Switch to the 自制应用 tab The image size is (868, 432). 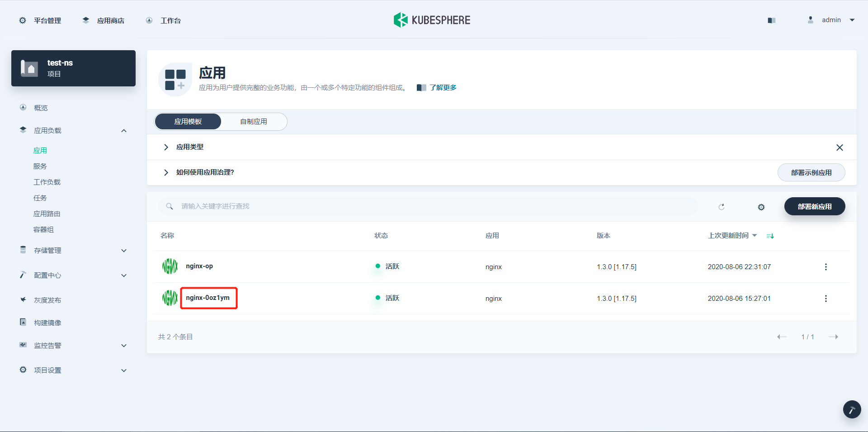254,121
